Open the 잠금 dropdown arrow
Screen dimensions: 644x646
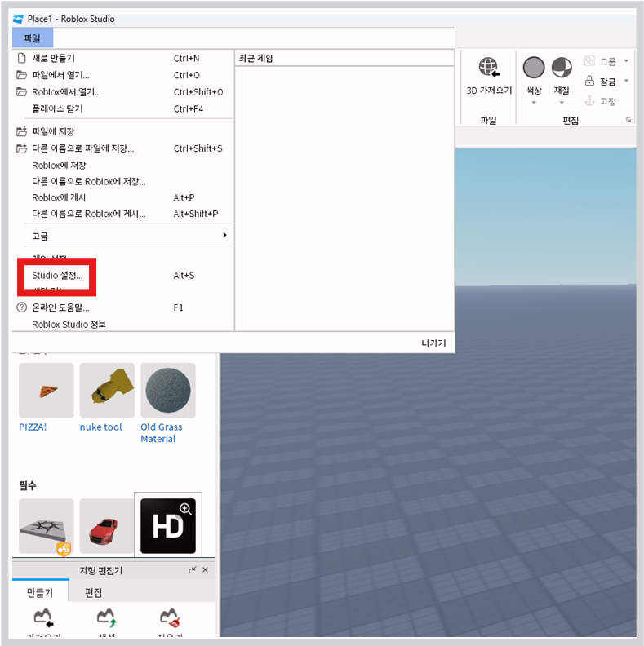point(626,81)
